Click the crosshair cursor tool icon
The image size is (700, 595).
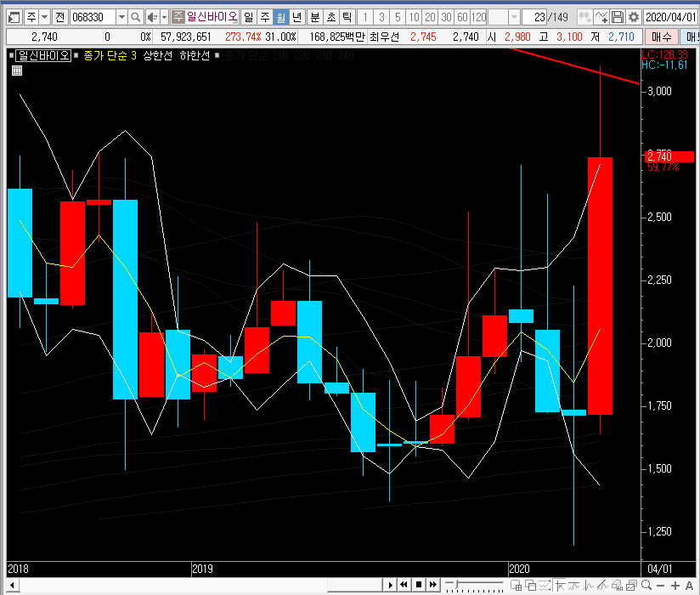pyautogui.click(x=560, y=585)
